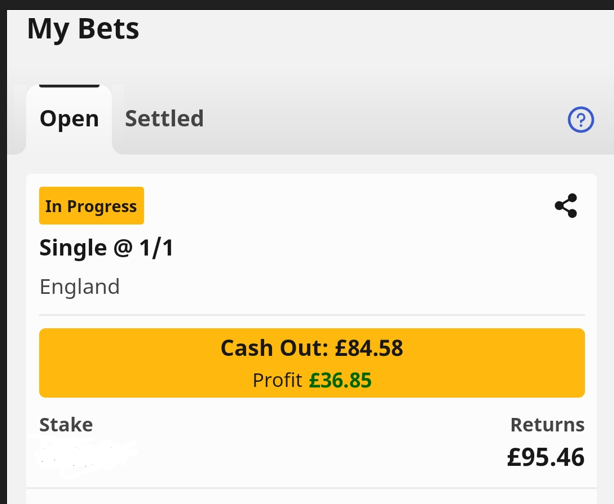The width and height of the screenshot is (614, 504).
Task: Open the help question mark icon
Action: (580, 120)
